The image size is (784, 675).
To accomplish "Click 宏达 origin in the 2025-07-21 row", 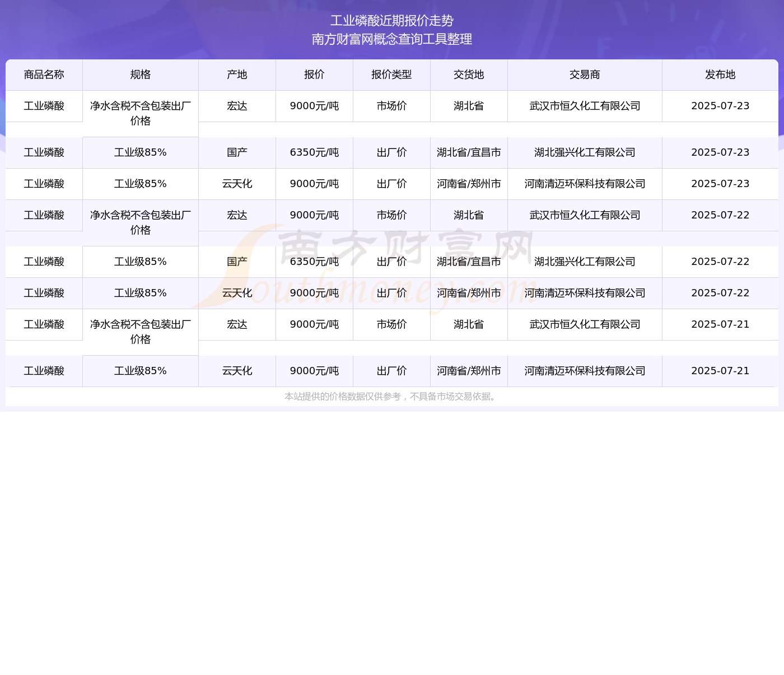I will click(x=237, y=324).
